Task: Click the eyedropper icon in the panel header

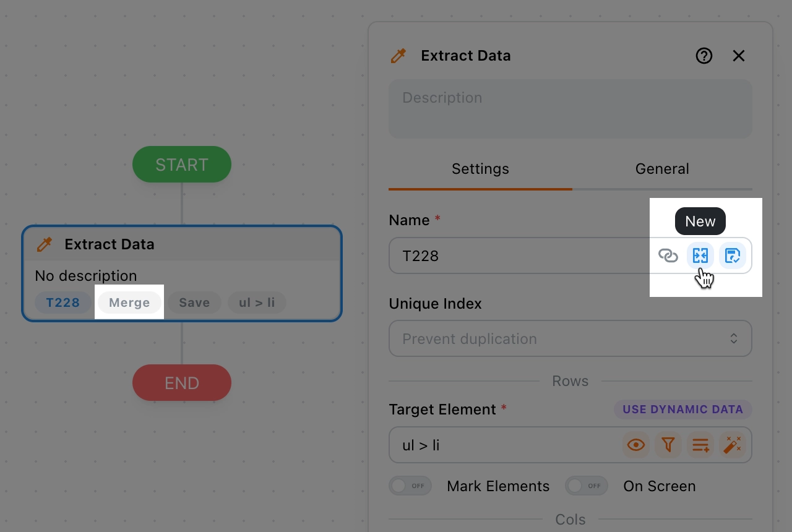Action: (x=398, y=56)
